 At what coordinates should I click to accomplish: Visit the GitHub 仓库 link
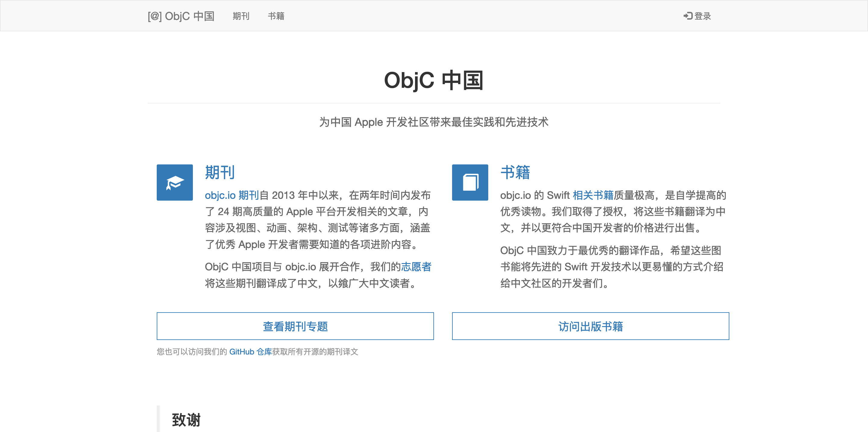pyautogui.click(x=250, y=352)
